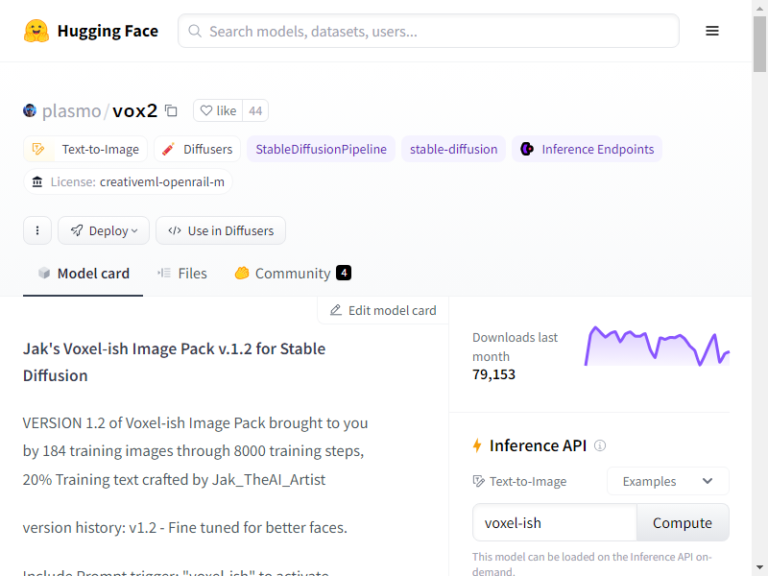The width and height of the screenshot is (768, 576).
Task: Click the Inference API heading
Action: pos(538,445)
